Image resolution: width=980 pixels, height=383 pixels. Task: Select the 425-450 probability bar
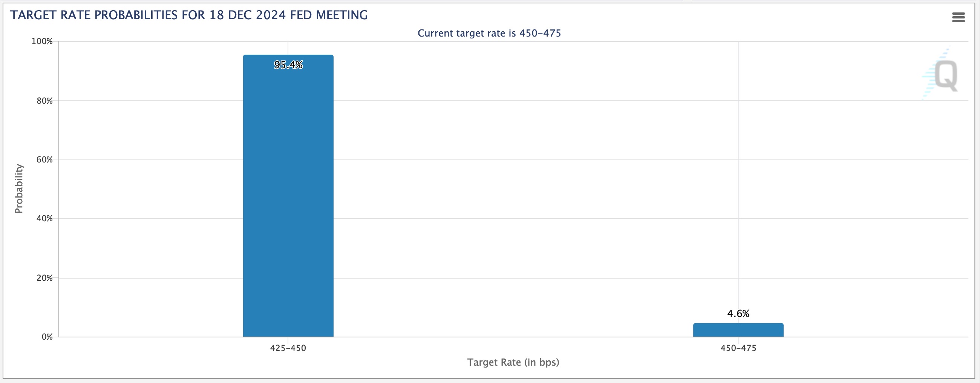(288, 196)
